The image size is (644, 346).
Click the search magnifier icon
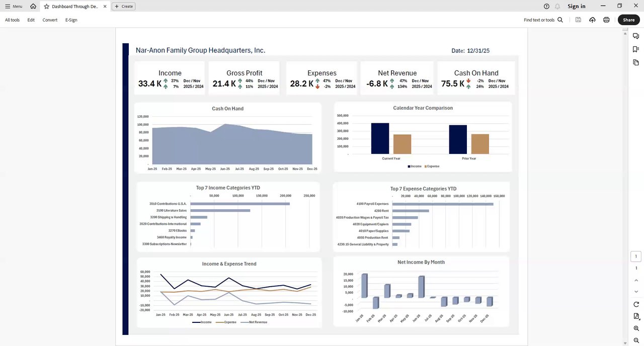(x=560, y=20)
